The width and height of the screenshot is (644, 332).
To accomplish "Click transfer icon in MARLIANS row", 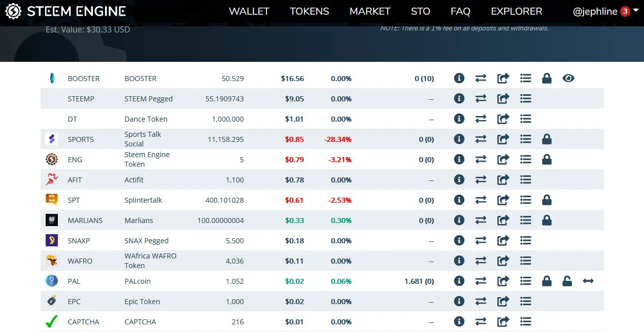I will 503,220.
